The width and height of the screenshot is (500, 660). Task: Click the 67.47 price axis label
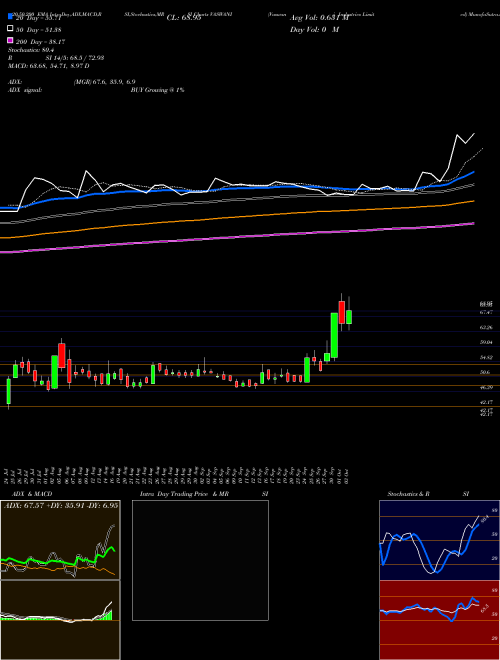point(486,312)
